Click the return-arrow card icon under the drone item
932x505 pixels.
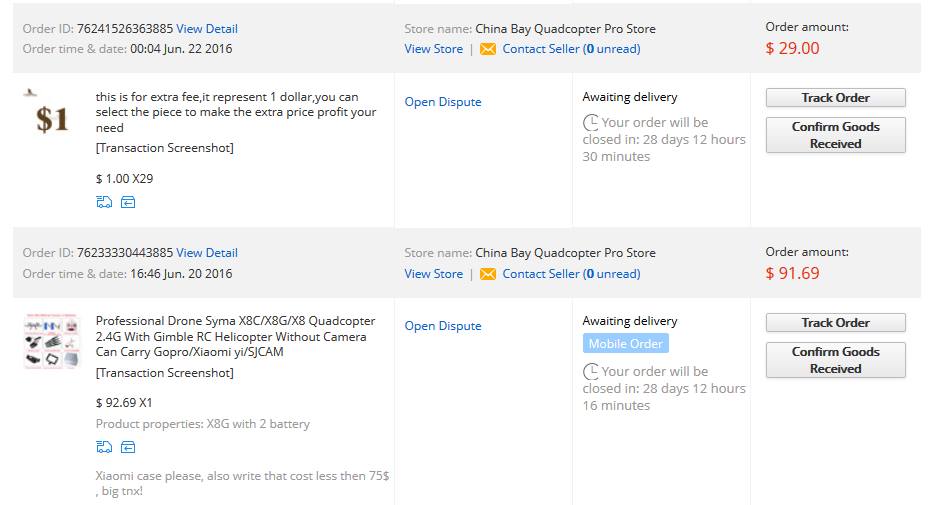tap(128, 447)
